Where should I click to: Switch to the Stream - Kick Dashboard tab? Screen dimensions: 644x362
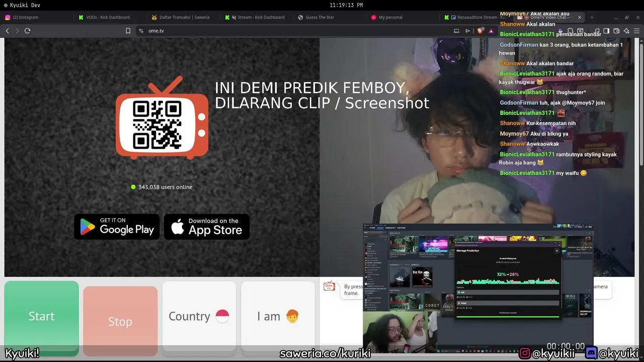click(258, 17)
